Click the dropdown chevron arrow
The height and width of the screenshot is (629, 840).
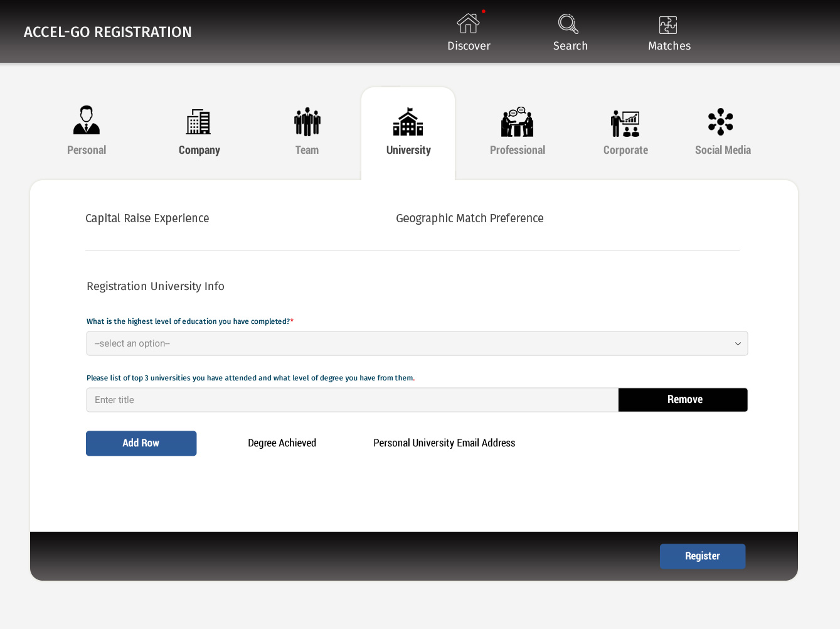(738, 343)
